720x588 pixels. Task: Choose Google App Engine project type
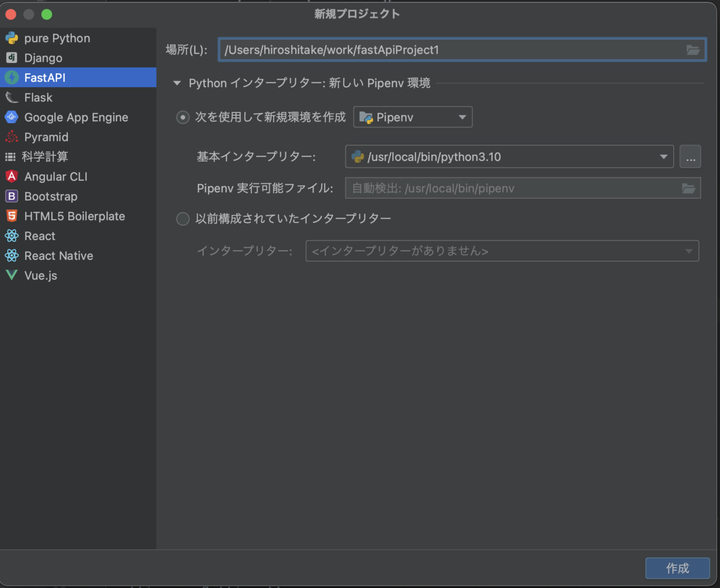point(78,118)
